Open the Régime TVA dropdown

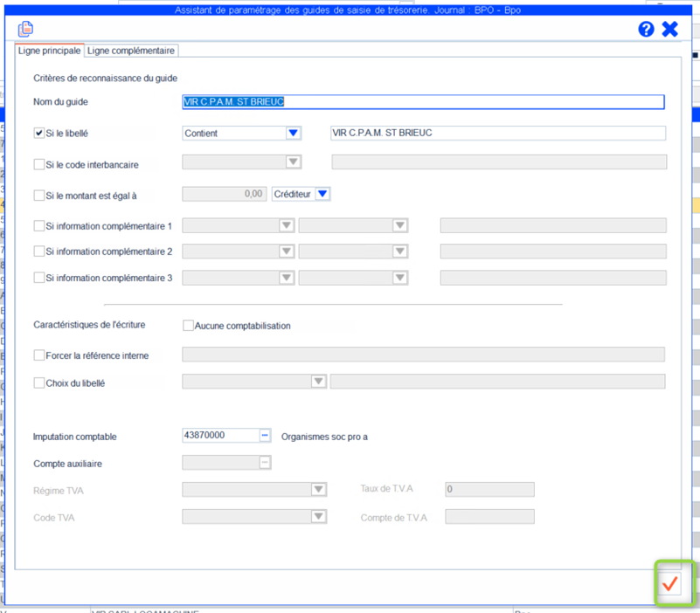tap(318, 490)
